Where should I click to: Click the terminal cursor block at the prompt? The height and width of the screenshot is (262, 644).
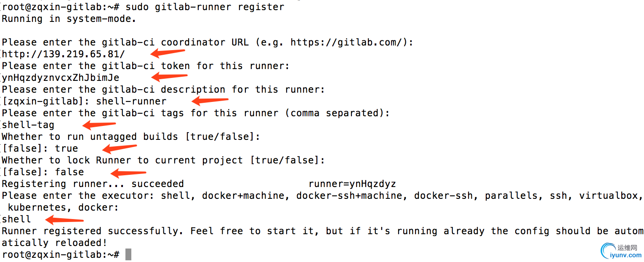click(x=128, y=254)
